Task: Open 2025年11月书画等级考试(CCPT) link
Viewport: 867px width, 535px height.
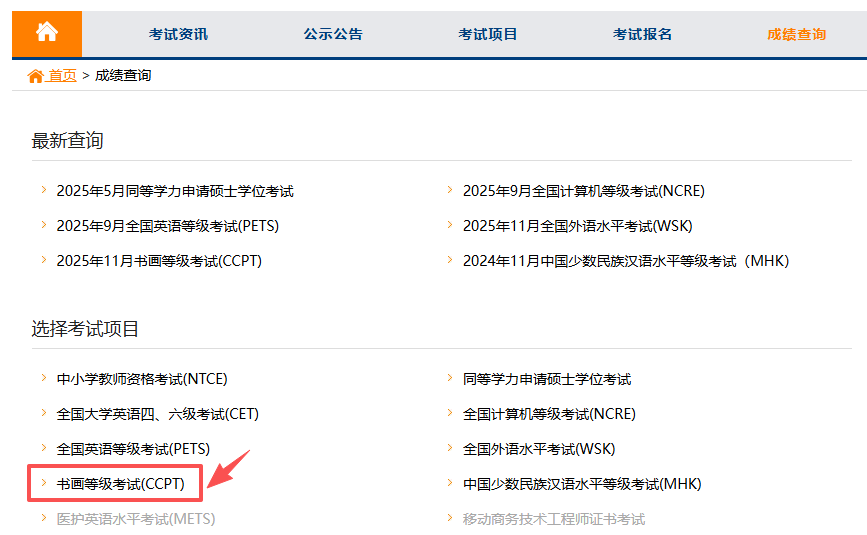Action: click(x=159, y=261)
